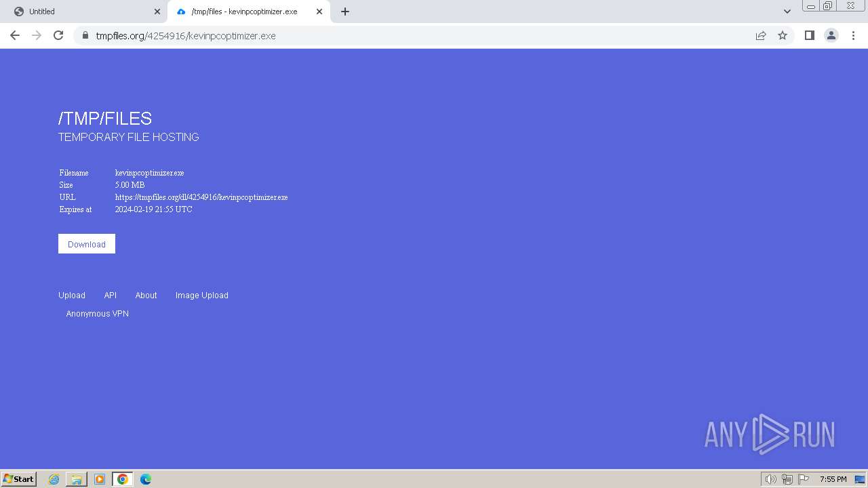Viewport: 868px width, 488px height.
Task: Open the volume control tray icon
Action: (770, 479)
